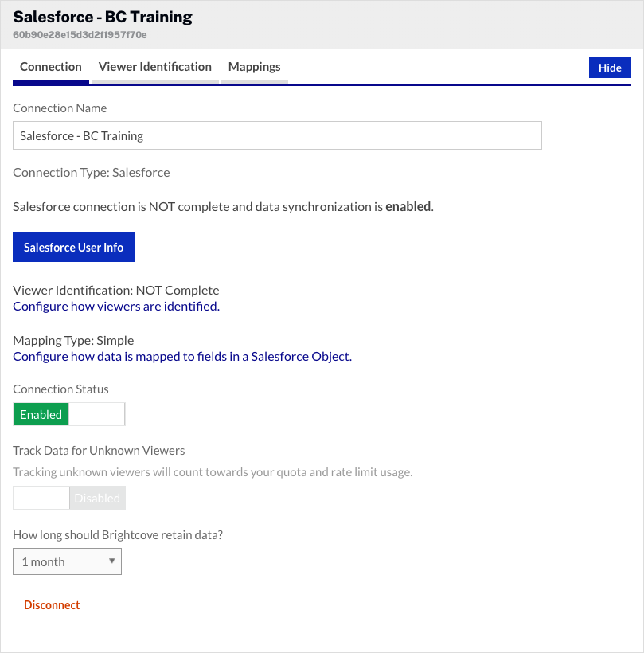Disconnect the Salesforce connection
Screen dimensions: 644x653
[52, 605]
